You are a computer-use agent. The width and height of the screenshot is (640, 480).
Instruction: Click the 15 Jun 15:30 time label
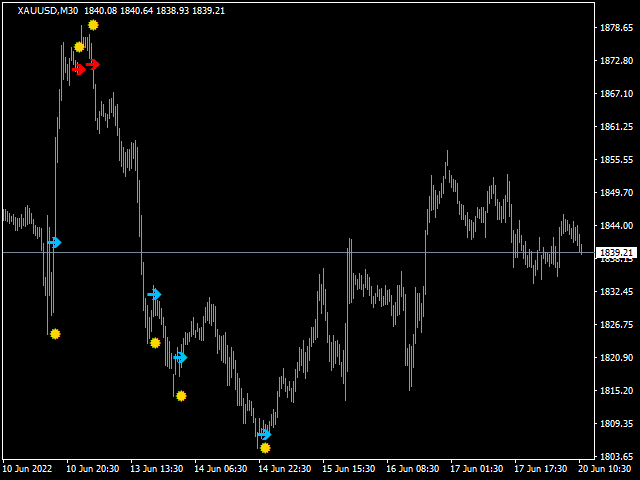point(349,468)
